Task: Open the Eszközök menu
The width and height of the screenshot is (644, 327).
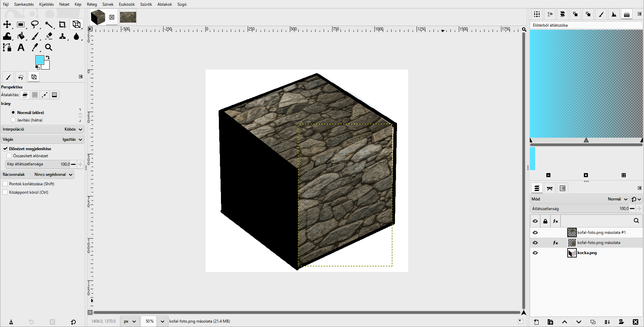Action: pyautogui.click(x=127, y=4)
